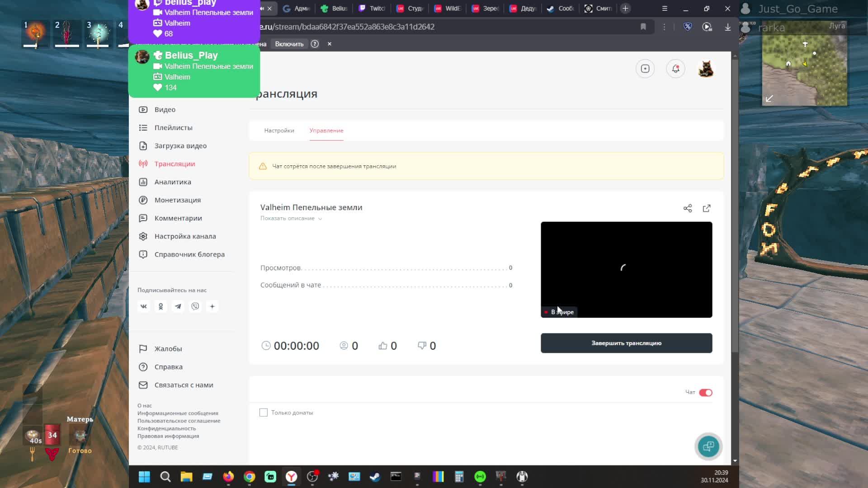Click the Включить button in browser bar
Viewport: 868px width, 488px height.
pos(289,44)
